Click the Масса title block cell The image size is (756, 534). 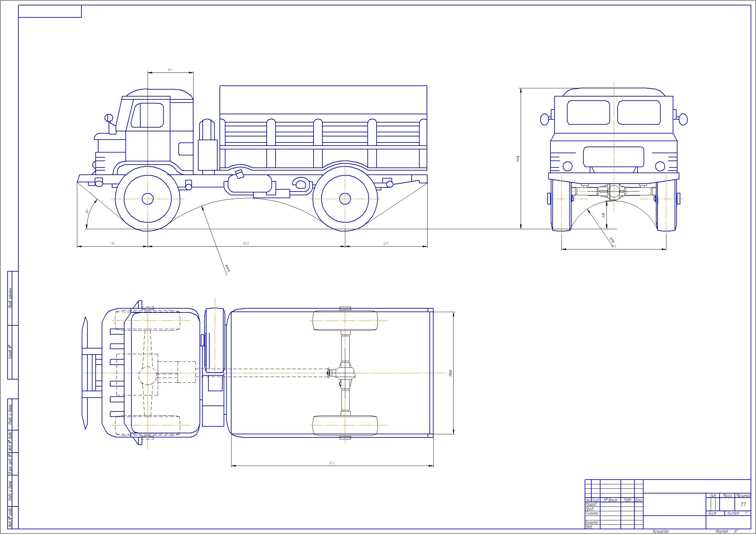coord(727,495)
